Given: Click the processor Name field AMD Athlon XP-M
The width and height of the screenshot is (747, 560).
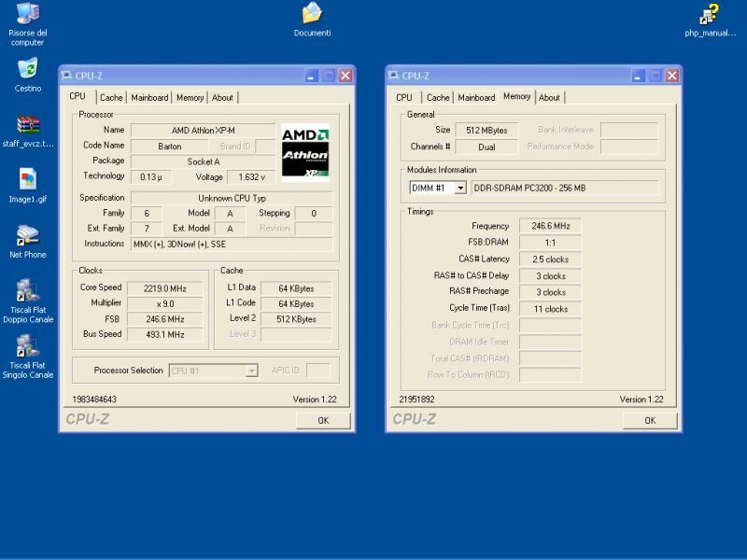Looking at the screenshot, I should coord(204,131).
